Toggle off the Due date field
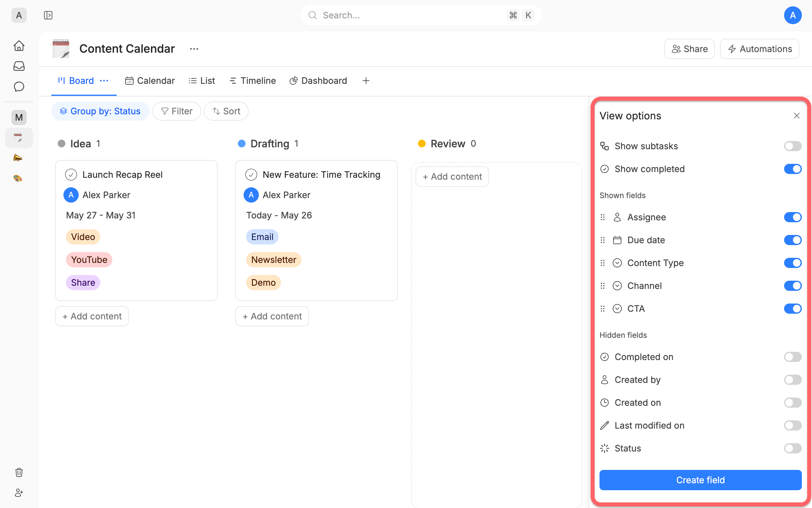The height and width of the screenshot is (508, 812). [x=793, y=240]
